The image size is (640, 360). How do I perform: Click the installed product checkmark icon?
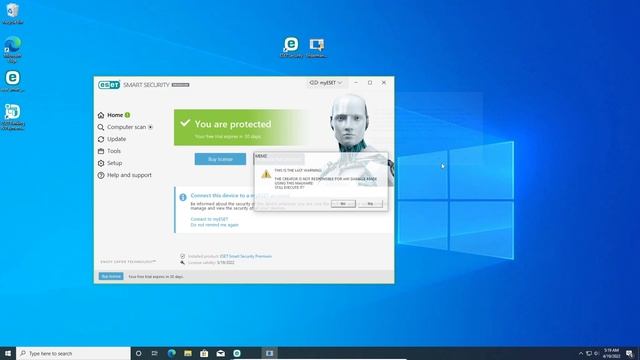click(x=182, y=256)
